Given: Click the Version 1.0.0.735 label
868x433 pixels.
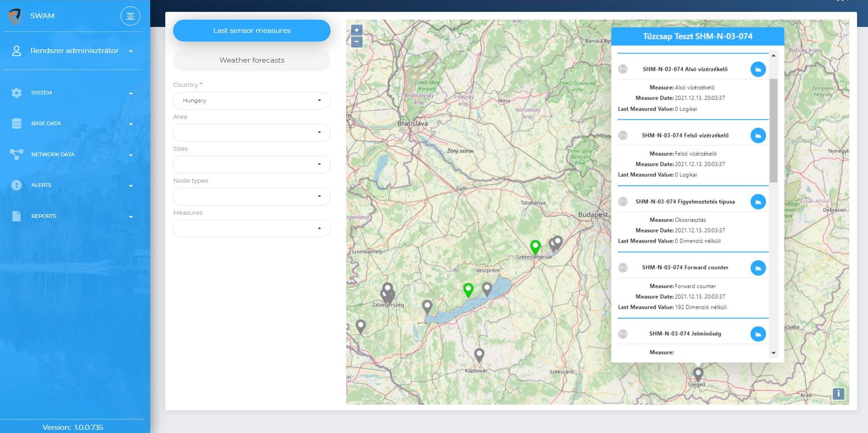Looking at the screenshot, I should (73, 428).
